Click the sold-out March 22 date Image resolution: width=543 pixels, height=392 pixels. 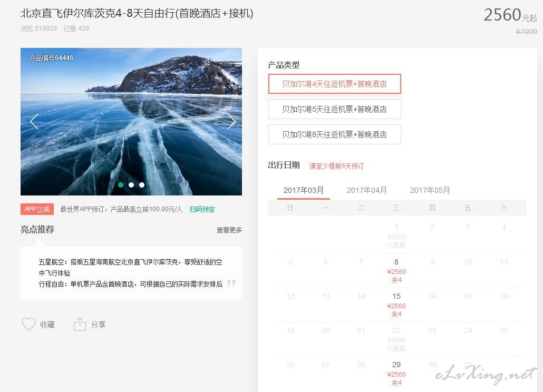(396, 339)
